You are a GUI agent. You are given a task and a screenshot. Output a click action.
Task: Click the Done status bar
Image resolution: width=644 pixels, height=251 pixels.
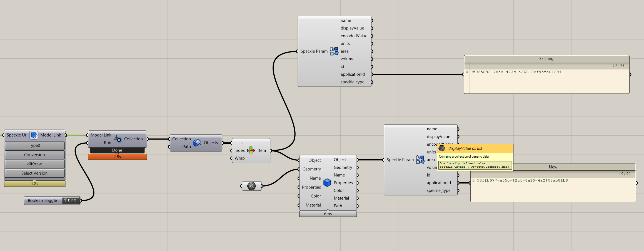point(117,150)
